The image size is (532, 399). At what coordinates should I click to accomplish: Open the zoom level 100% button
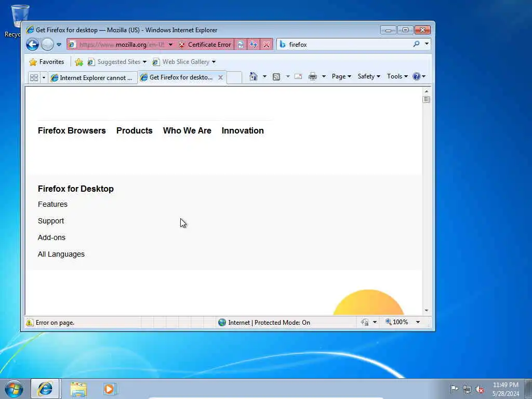[x=397, y=322]
